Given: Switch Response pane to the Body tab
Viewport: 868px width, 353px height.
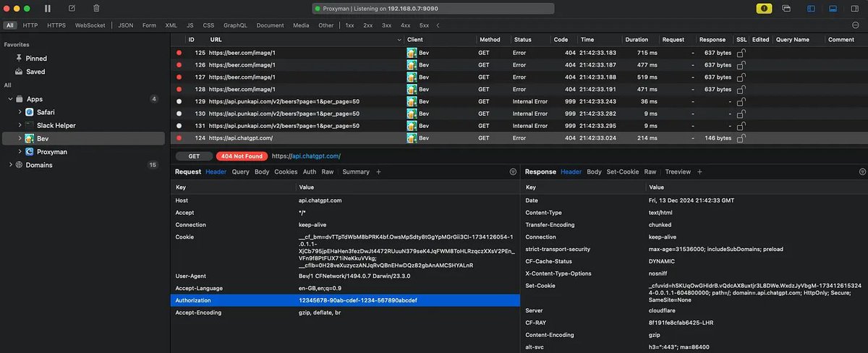Looking at the screenshot, I should click(x=594, y=172).
